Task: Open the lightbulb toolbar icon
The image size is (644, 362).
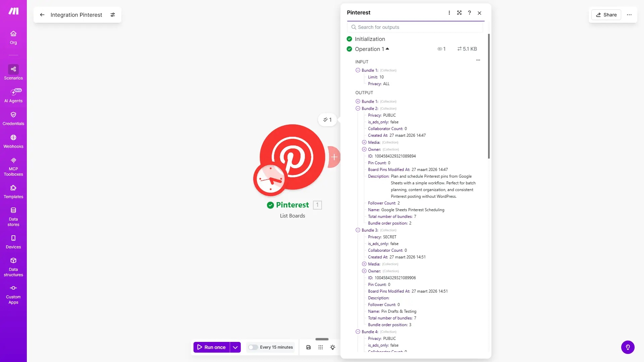Action: click(x=333, y=347)
